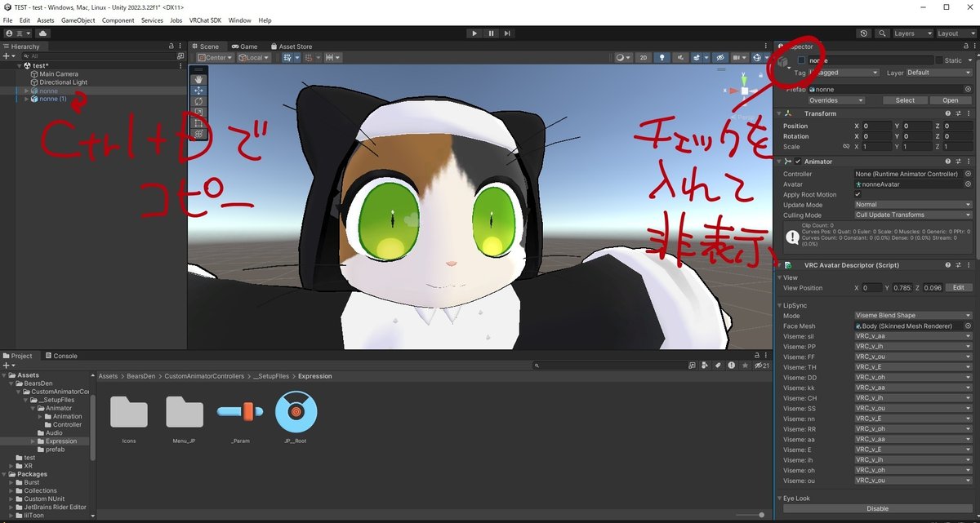Open Transform component presets icon

(957, 113)
